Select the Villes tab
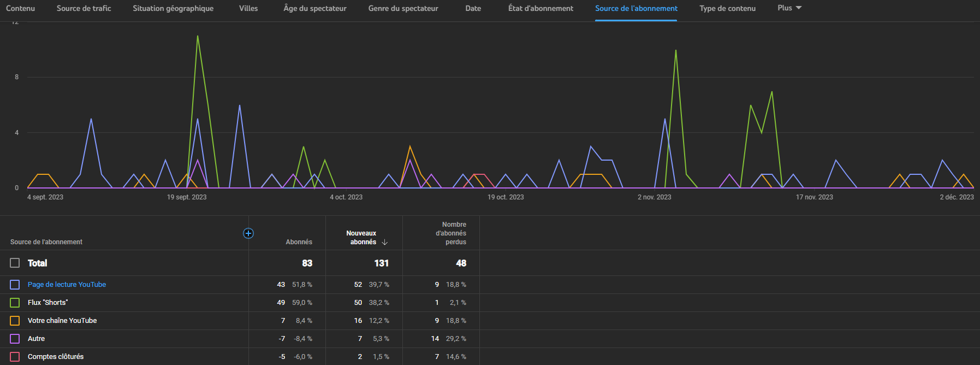 pyautogui.click(x=248, y=8)
